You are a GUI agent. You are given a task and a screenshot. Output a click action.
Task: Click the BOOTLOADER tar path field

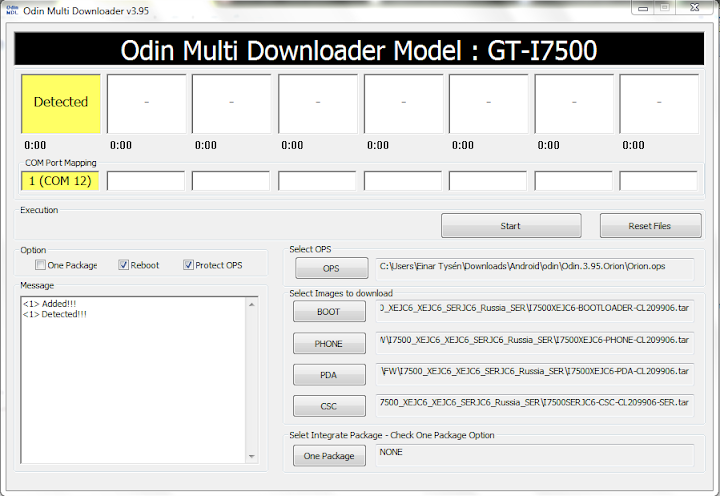pyautogui.click(x=535, y=311)
